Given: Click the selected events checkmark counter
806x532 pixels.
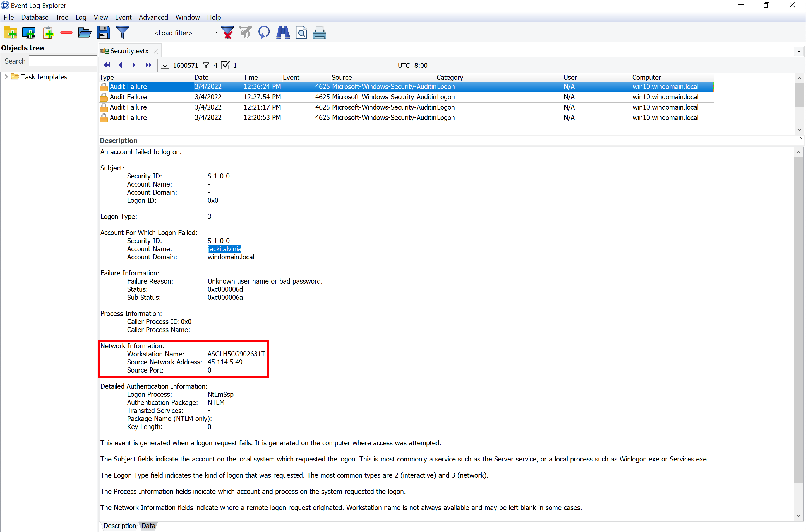Looking at the screenshot, I should tap(225, 65).
